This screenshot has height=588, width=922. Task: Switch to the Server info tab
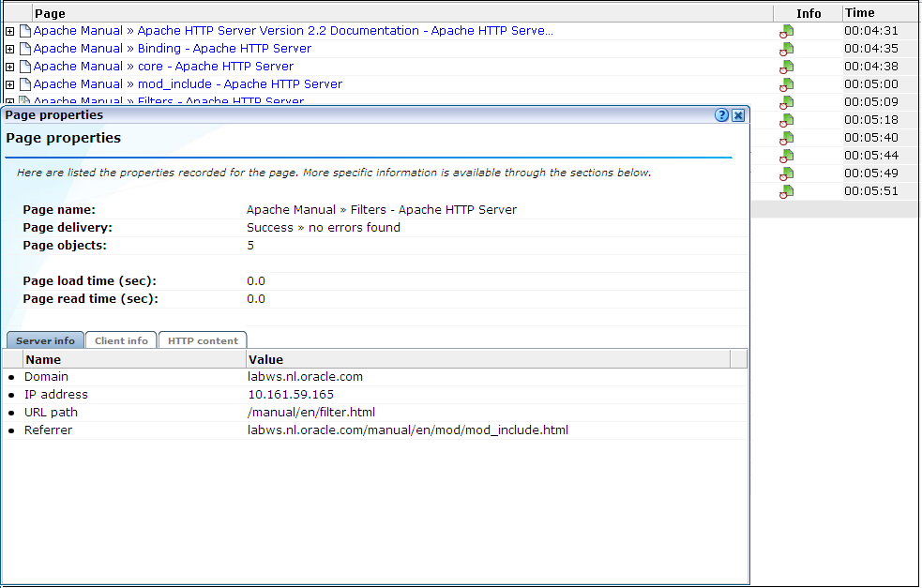[x=45, y=340]
